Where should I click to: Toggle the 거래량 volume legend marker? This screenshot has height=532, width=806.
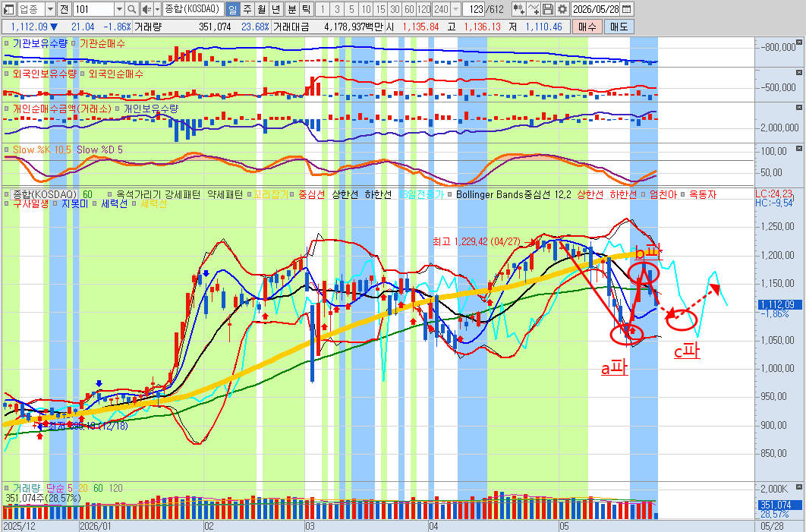[7, 488]
